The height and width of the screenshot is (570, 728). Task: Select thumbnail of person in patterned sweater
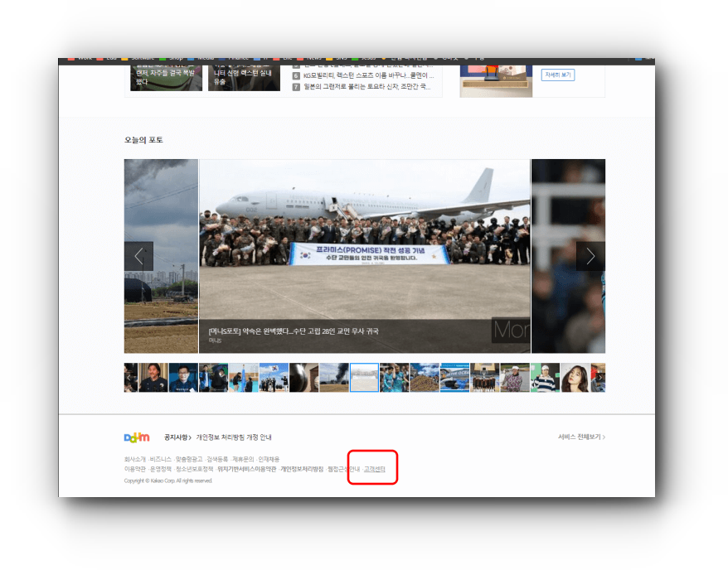pos(515,378)
